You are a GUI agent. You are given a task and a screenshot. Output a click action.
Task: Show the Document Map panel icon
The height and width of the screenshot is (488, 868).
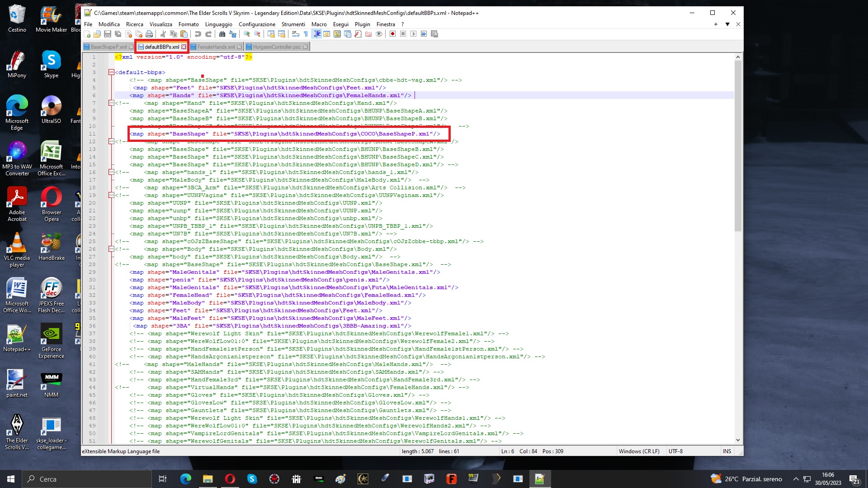tap(337, 34)
